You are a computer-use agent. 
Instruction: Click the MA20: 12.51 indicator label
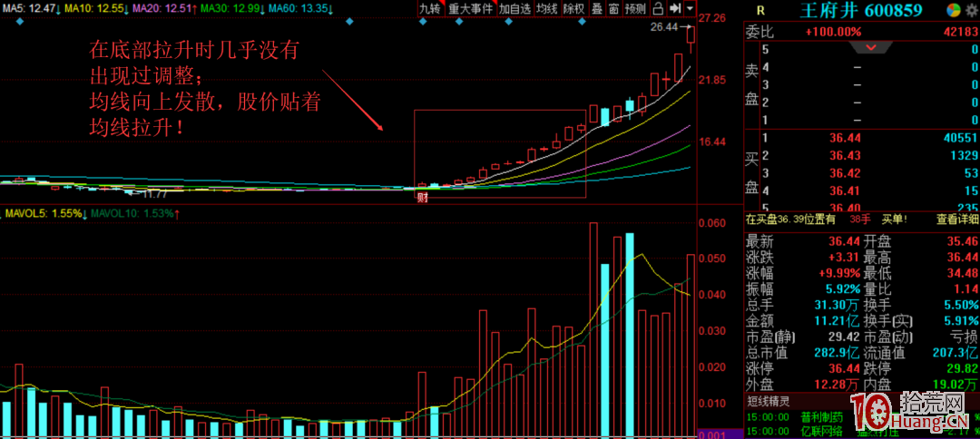165,8
